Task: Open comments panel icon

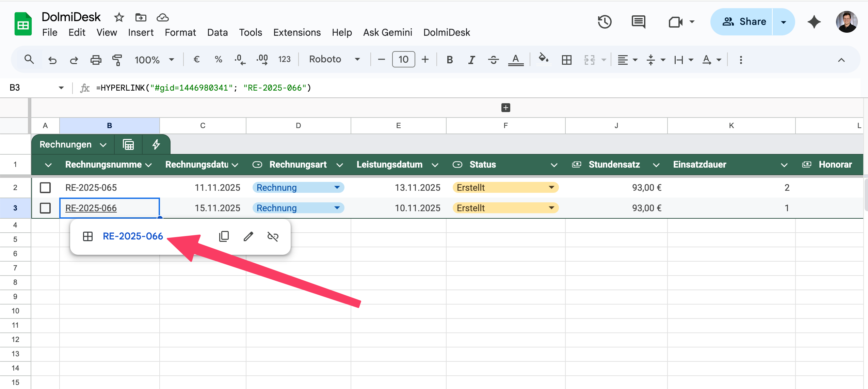Action: [638, 22]
